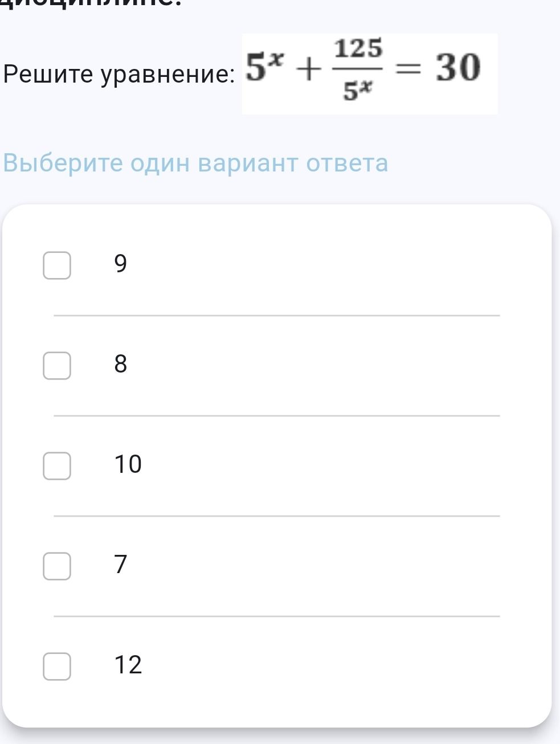Screen dimensions: 560x744
Task: Click the number 30 in the equation
Action: pos(458,68)
